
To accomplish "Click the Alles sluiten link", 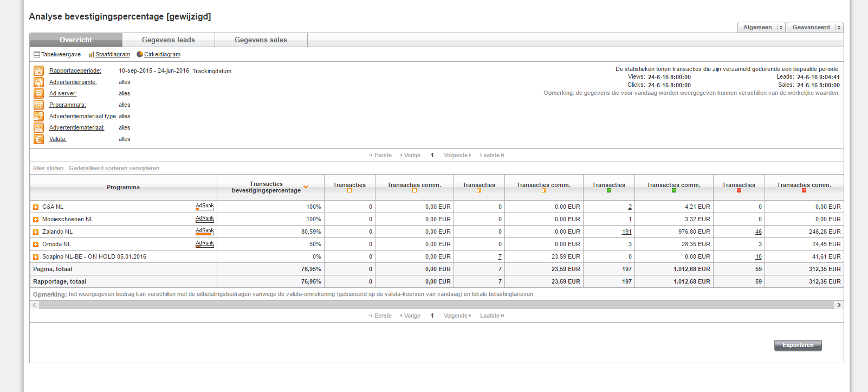I will click(48, 169).
